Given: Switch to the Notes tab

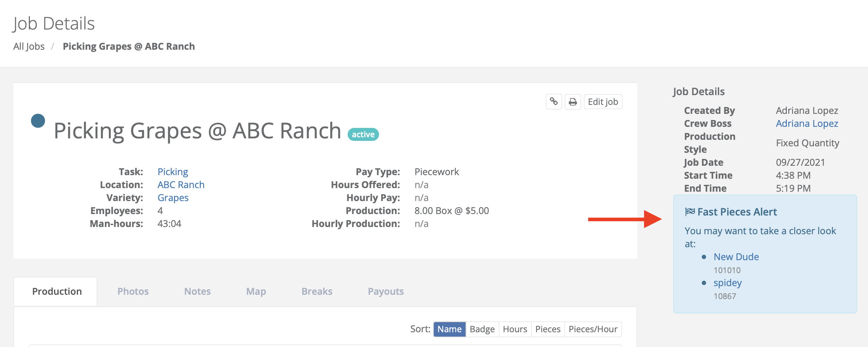Looking at the screenshot, I should click(197, 291).
